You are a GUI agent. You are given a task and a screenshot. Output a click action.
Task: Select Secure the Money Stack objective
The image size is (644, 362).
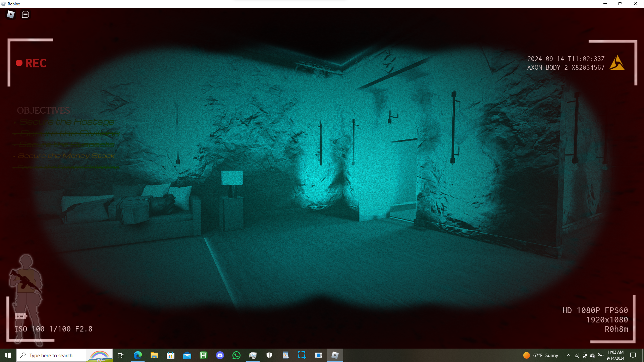coord(66,156)
